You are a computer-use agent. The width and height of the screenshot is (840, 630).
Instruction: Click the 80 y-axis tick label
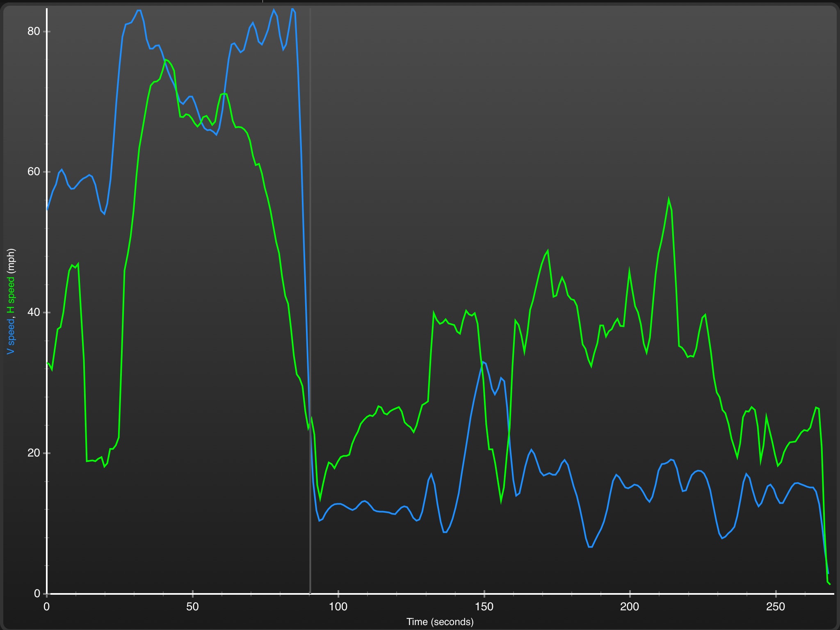coord(33,31)
